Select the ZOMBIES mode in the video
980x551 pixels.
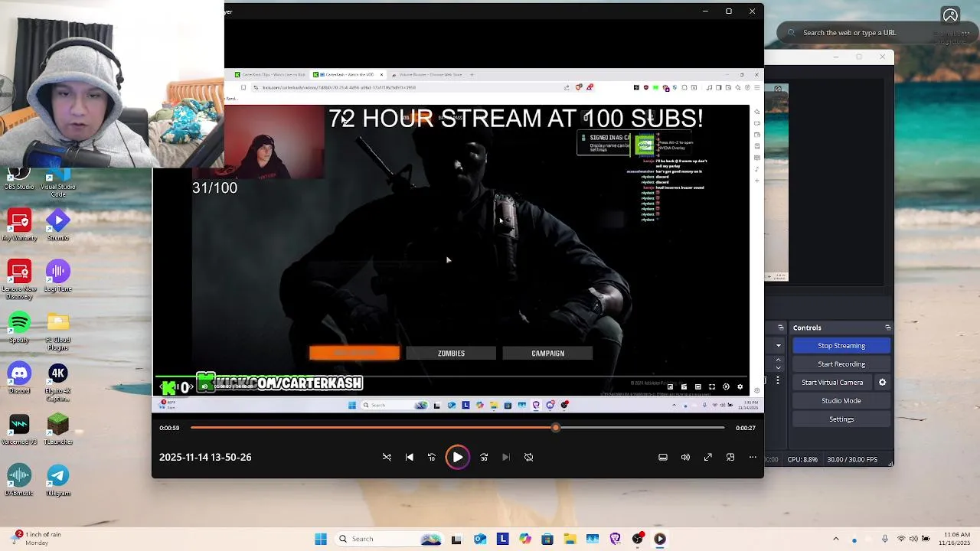pyautogui.click(x=451, y=354)
